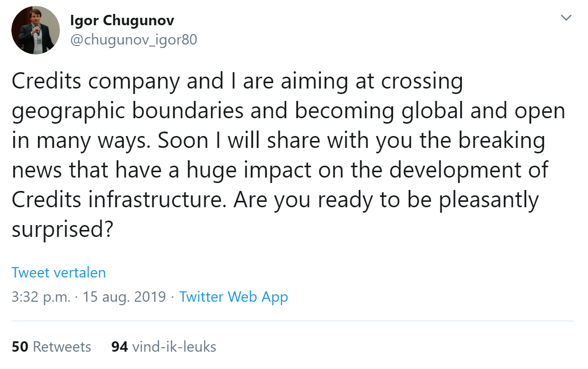This screenshot has width=588, height=369.
Task: Click the word Retweets
Action: coord(62,347)
